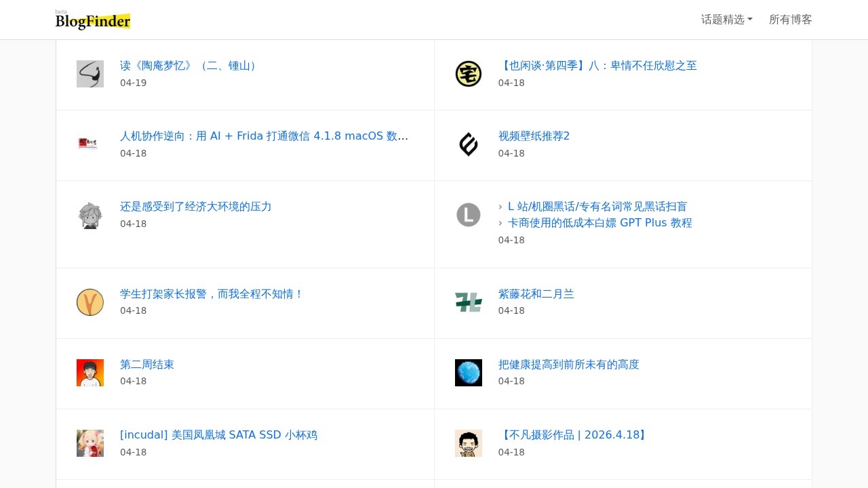The height and width of the screenshot is (488, 868).
Task: Open 把健康提高到前所未有的高度 post
Action: [568, 365]
